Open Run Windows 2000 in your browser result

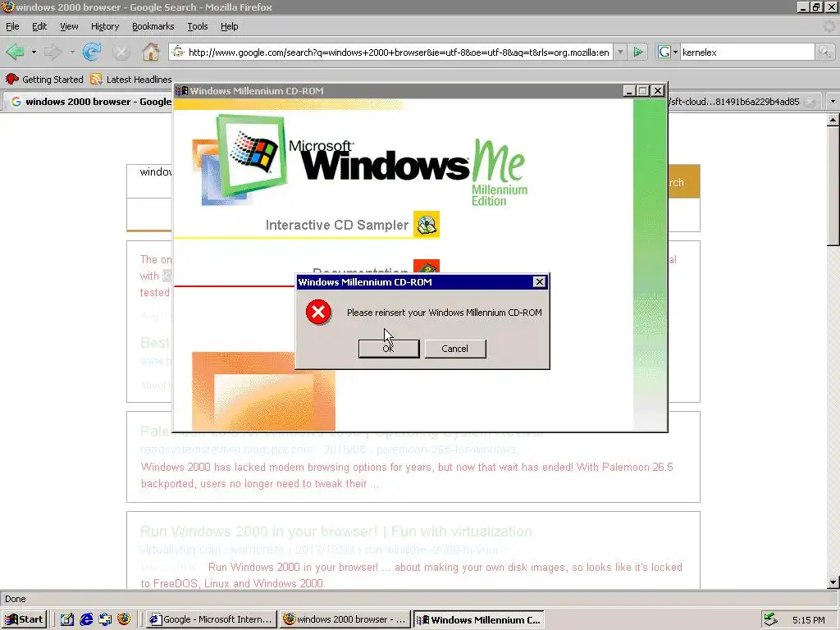336,532
